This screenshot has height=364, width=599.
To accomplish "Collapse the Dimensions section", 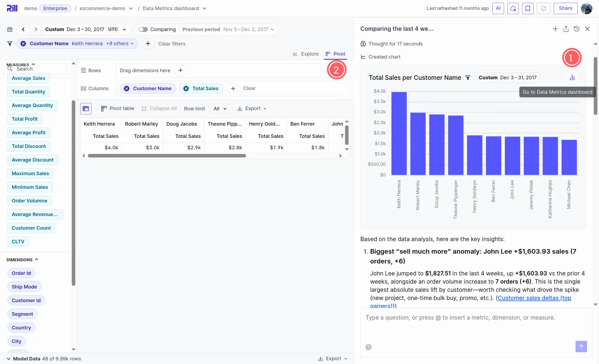I will [37, 260].
